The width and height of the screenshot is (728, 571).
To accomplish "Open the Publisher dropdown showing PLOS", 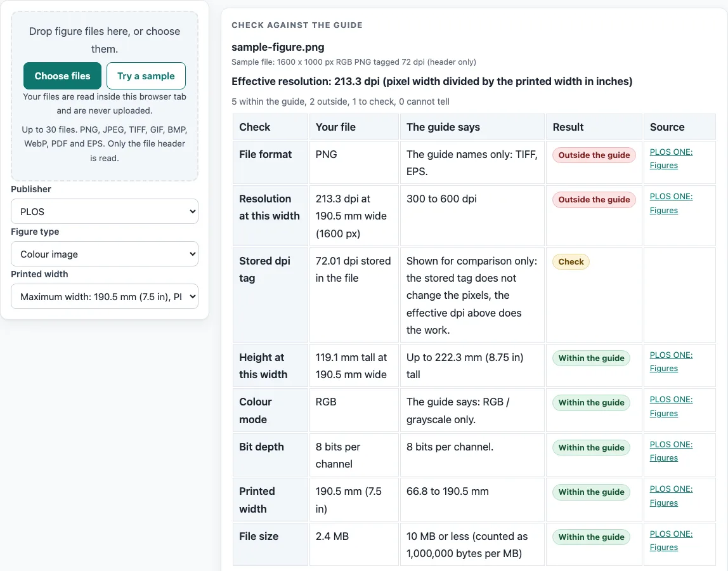I will pos(105,211).
